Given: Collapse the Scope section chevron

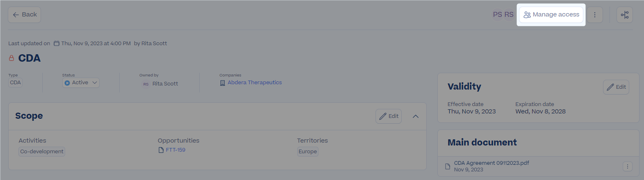Looking at the screenshot, I should point(415,116).
